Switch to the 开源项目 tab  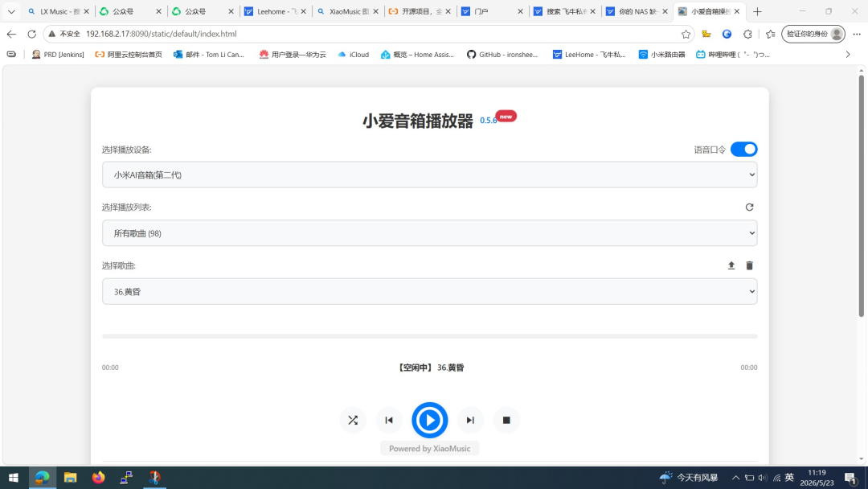(420, 11)
